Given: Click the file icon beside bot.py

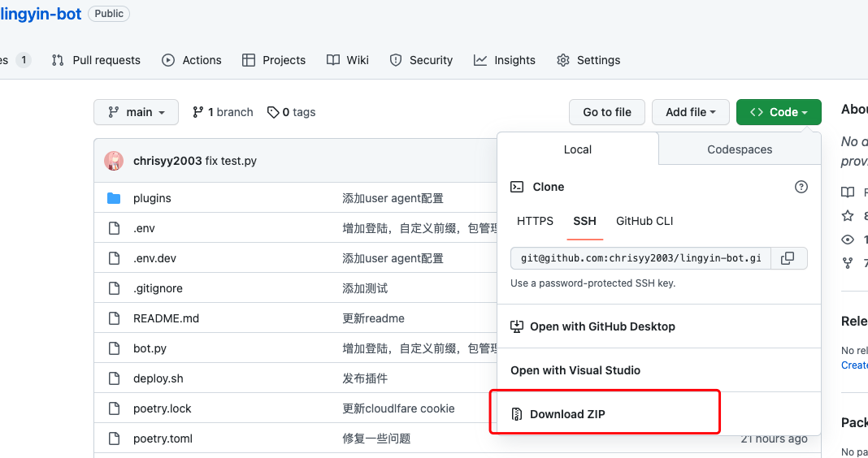Looking at the screenshot, I should point(114,348).
